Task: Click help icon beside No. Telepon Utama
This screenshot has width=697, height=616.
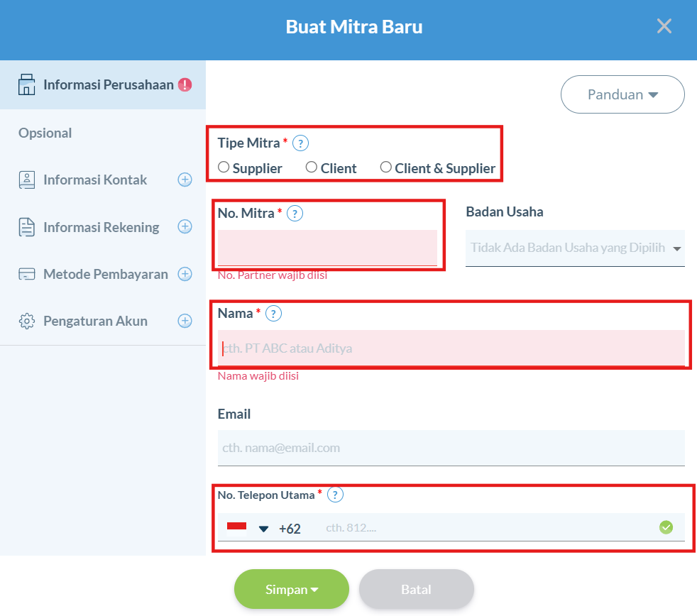Action: pyautogui.click(x=335, y=495)
